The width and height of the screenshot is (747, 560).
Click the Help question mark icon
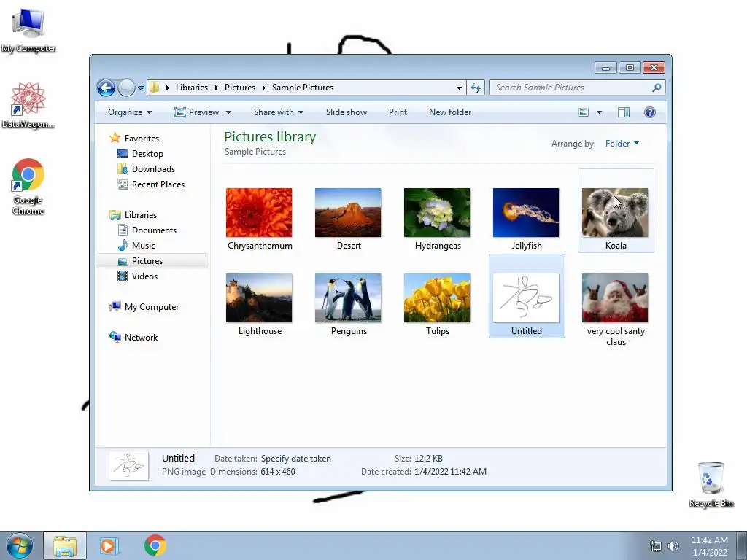pyautogui.click(x=650, y=112)
